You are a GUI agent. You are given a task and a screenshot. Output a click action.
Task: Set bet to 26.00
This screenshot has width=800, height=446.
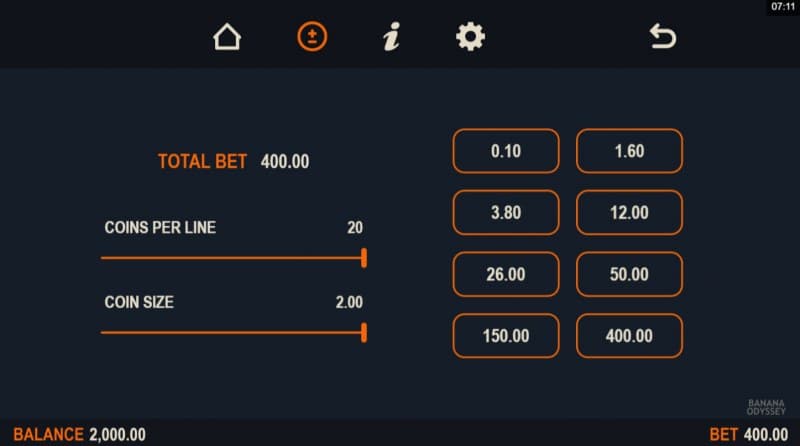click(506, 274)
